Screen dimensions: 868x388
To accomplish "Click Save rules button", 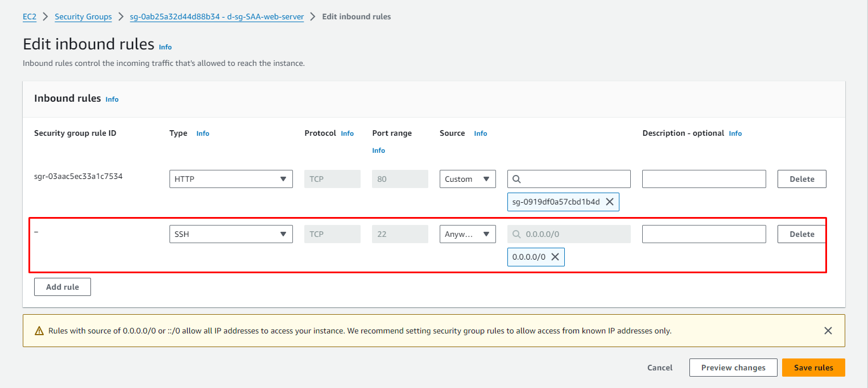I will point(813,368).
